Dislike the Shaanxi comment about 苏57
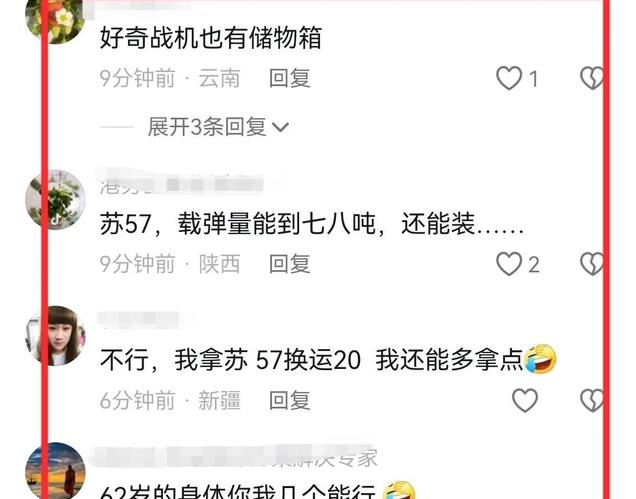The height and width of the screenshot is (499, 636). (592, 264)
